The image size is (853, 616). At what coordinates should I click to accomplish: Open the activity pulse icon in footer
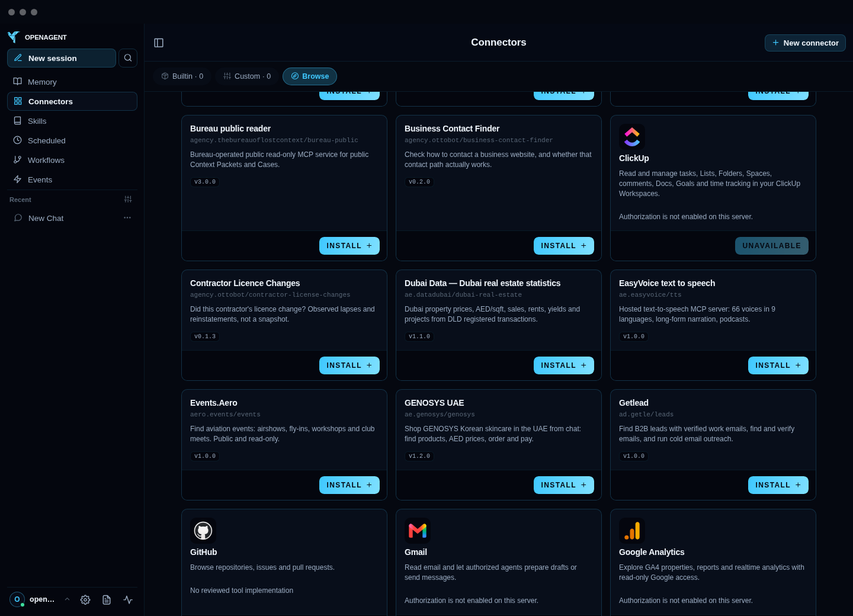(x=128, y=600)
